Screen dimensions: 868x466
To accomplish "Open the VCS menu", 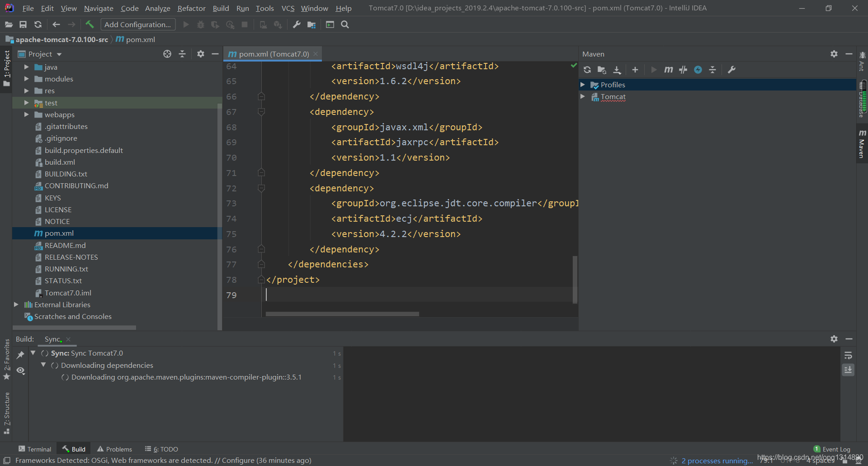I will [288, 8].
